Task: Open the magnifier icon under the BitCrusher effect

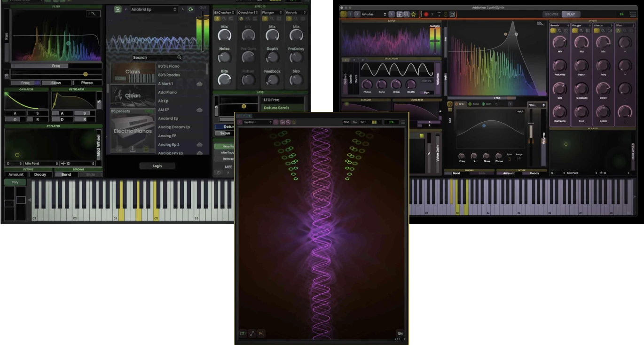Action: (x=224, y=18)
